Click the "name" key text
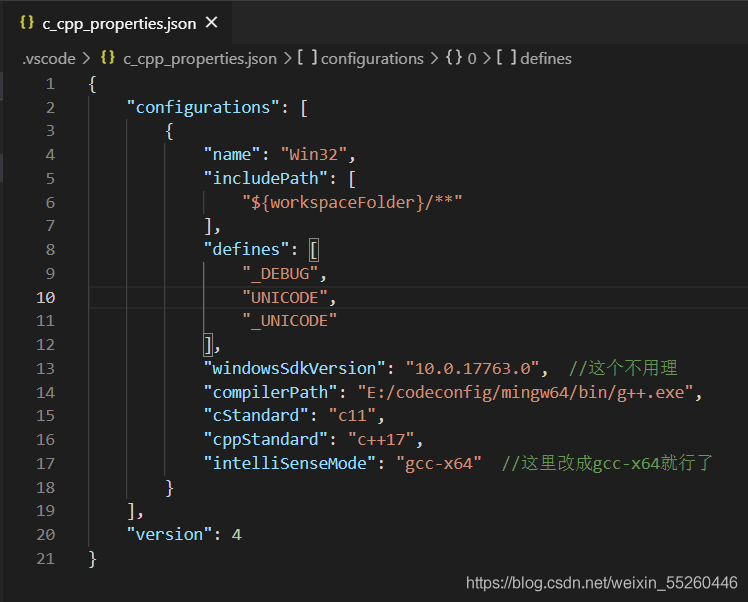Image resolution: width=748 pixels, height=602 pixels. pos(232,155)
